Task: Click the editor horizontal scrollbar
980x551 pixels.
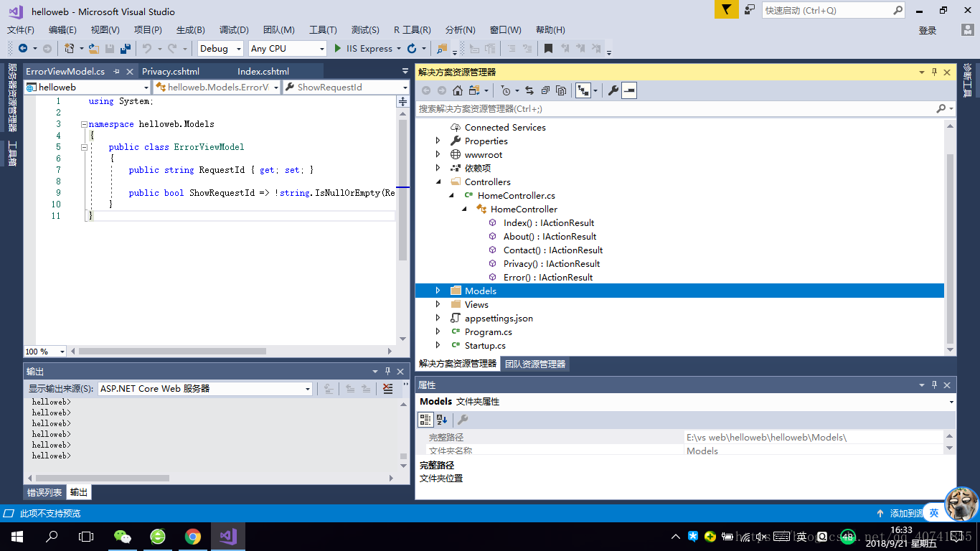Action: click(x=171, y=352)
